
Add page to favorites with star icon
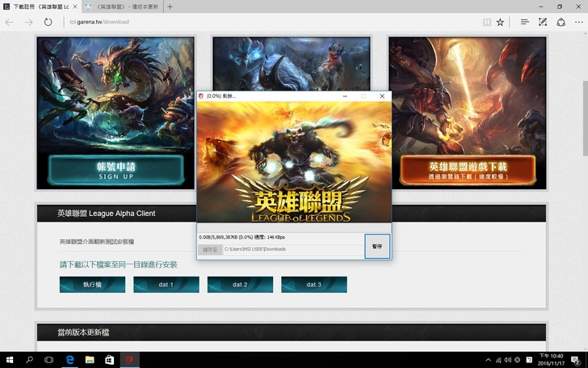click(x=500, y=22)
